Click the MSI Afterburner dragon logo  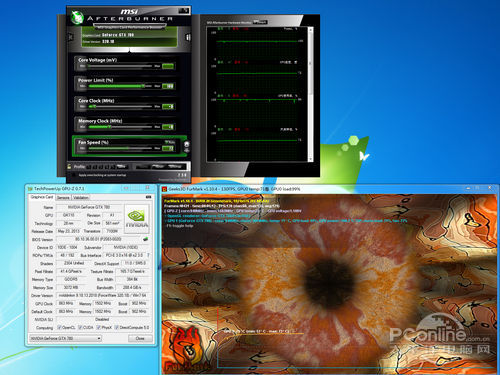click(77, 17)
